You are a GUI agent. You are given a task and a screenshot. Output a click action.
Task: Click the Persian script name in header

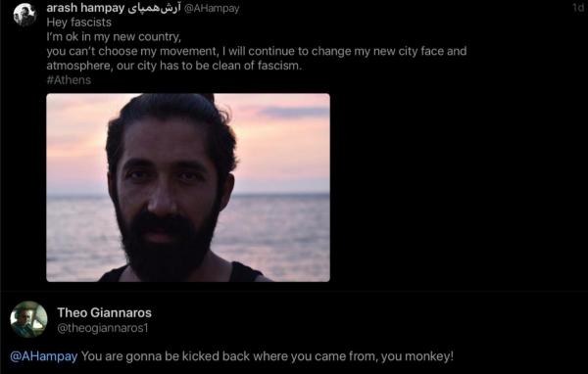(x=154, y=8)
